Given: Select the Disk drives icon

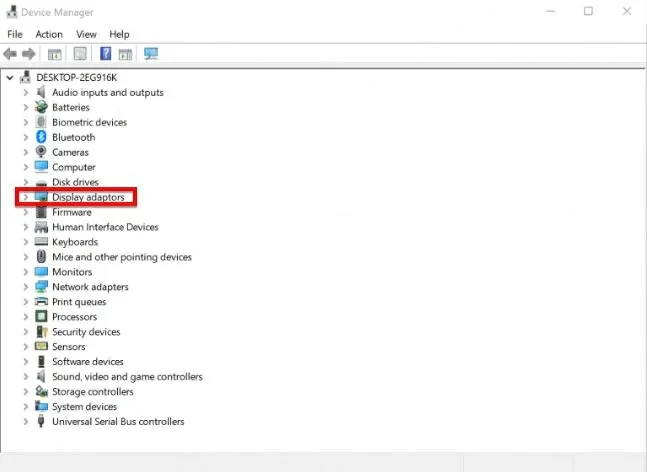Looking at the screenshot, I should [x=41, y=182].
